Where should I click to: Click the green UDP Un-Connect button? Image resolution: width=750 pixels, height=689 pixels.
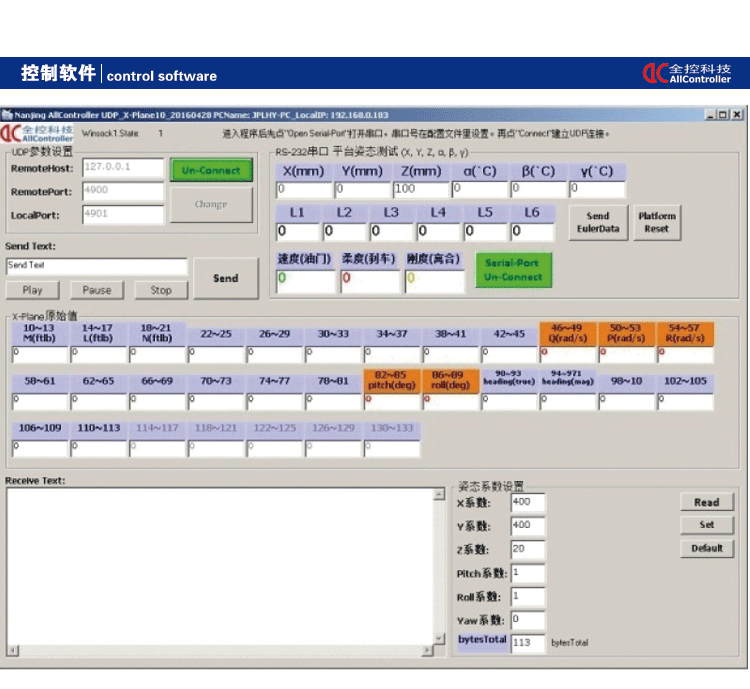point(211,170)
